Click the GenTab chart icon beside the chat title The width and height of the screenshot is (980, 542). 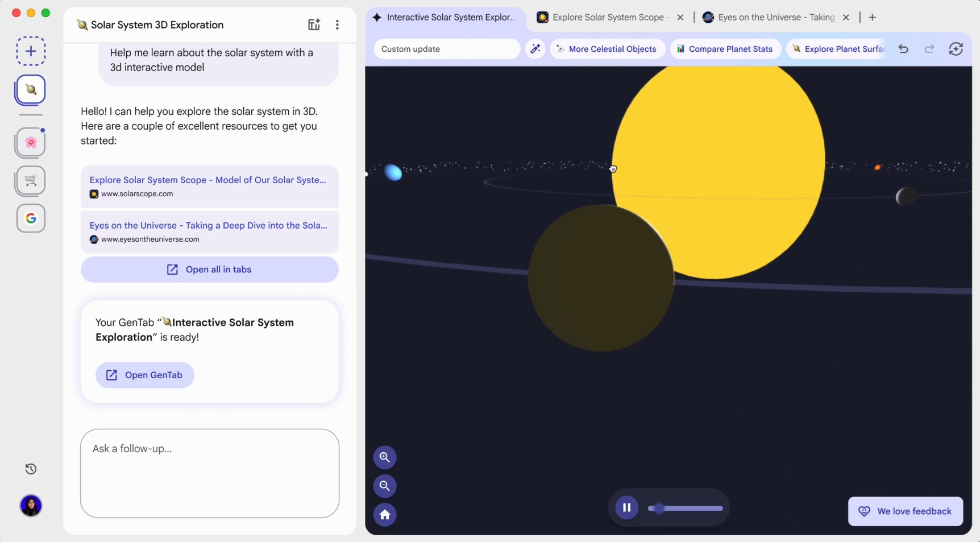tap(314, 24)
